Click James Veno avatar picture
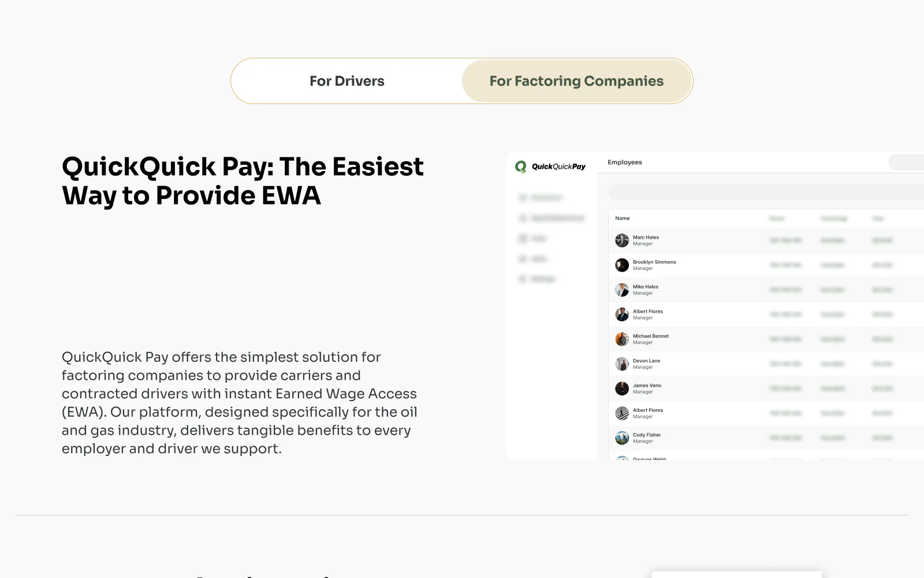The width and height of the screenshot is (924, 578). click(x=622, y=388)
